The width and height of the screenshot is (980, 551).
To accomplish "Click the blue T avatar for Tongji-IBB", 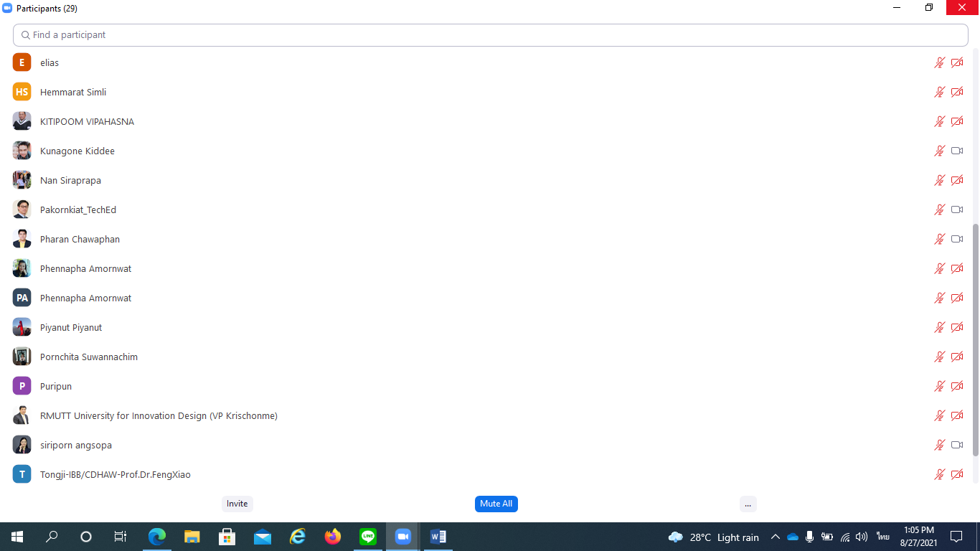I will (x=22, y=474).
